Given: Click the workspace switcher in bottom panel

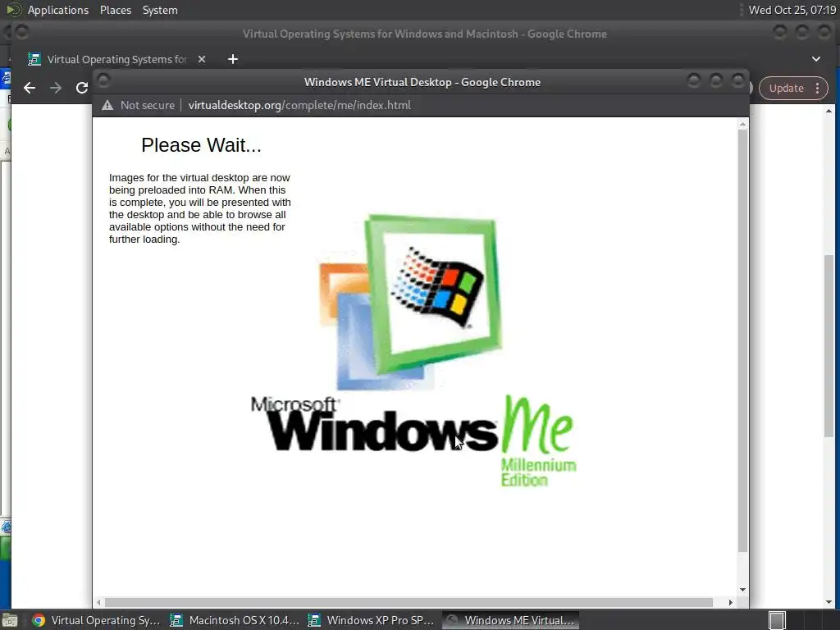Looking at the screenshot, I should coord(777,620).
